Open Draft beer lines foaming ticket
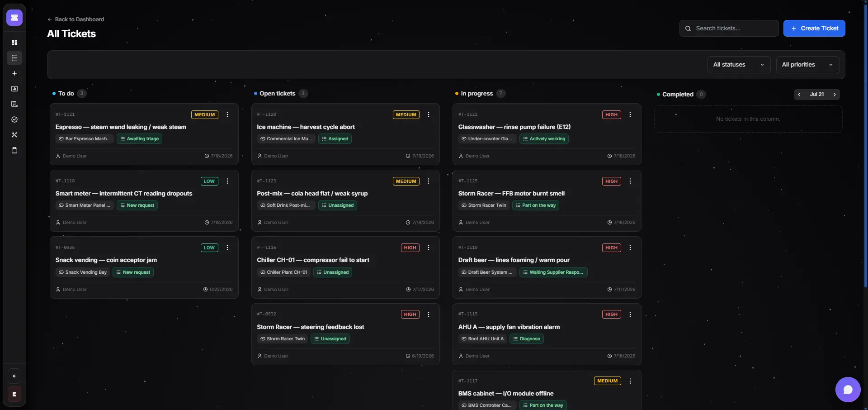 pos(514,260)
